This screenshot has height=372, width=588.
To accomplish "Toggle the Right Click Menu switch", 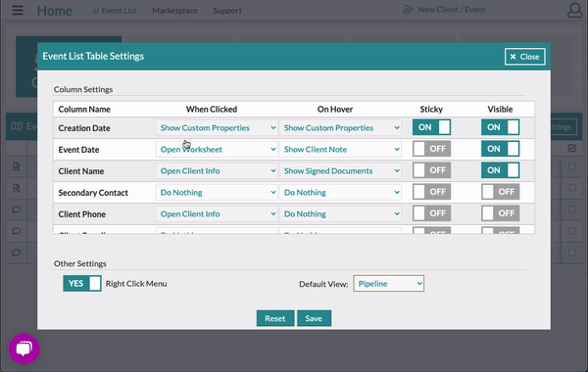I will (x=82, y=283).
